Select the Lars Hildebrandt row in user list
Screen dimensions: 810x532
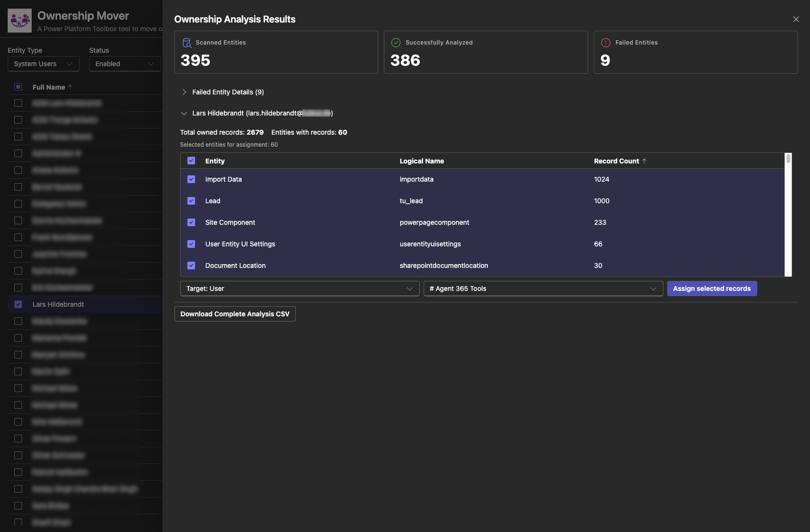pyautogui.click(x=85, y=304)
